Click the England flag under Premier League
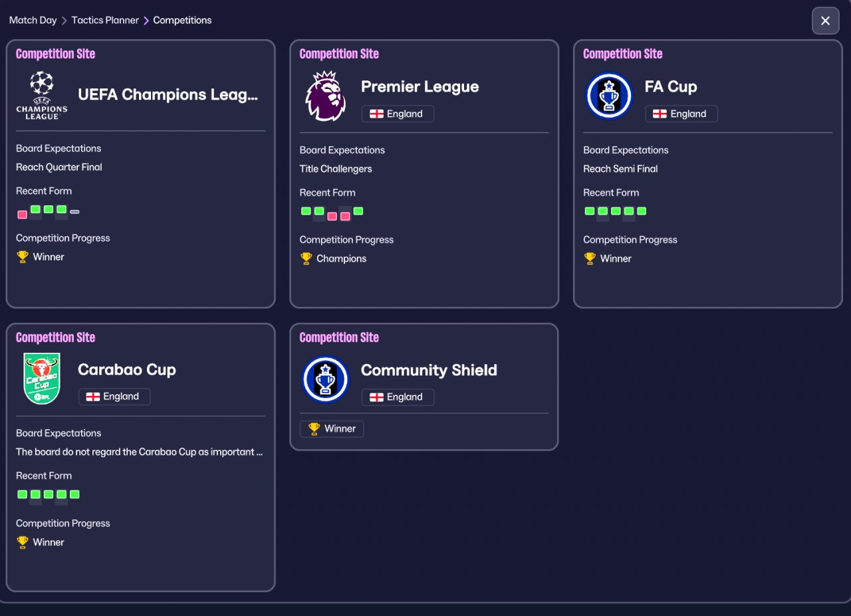This screenshot has width=851, height=616. [376, 114]
